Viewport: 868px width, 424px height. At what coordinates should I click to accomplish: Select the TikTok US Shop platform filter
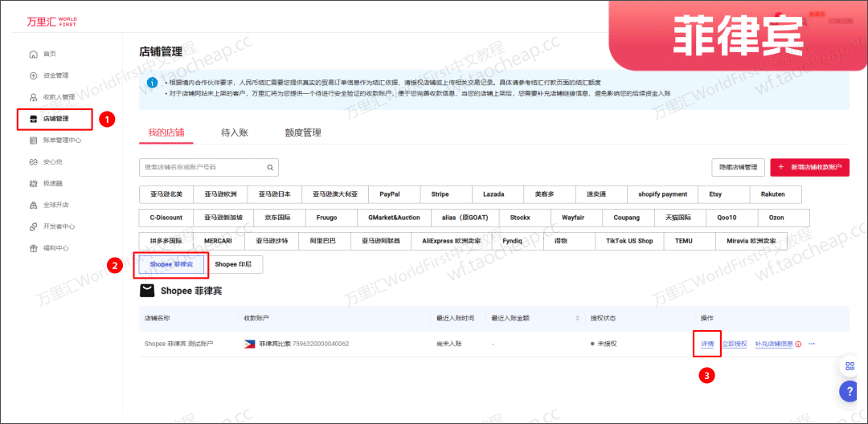(629, 241)
